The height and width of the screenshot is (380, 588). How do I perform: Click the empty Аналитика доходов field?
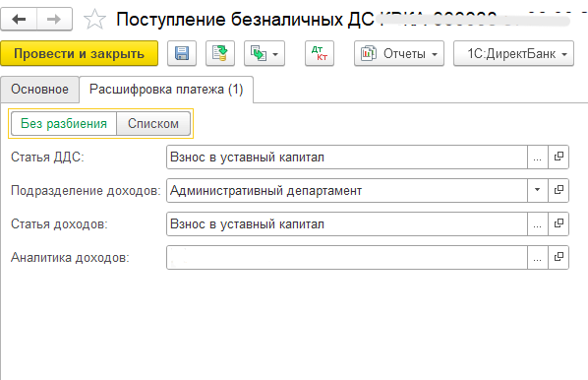tap(347, 257)
